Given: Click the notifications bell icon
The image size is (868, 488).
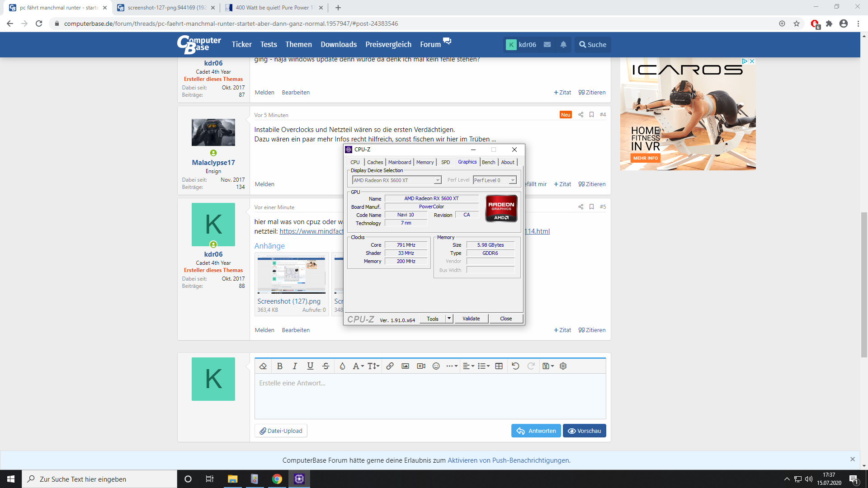Looking at the screenshot, I should click(x=563, y=44).
